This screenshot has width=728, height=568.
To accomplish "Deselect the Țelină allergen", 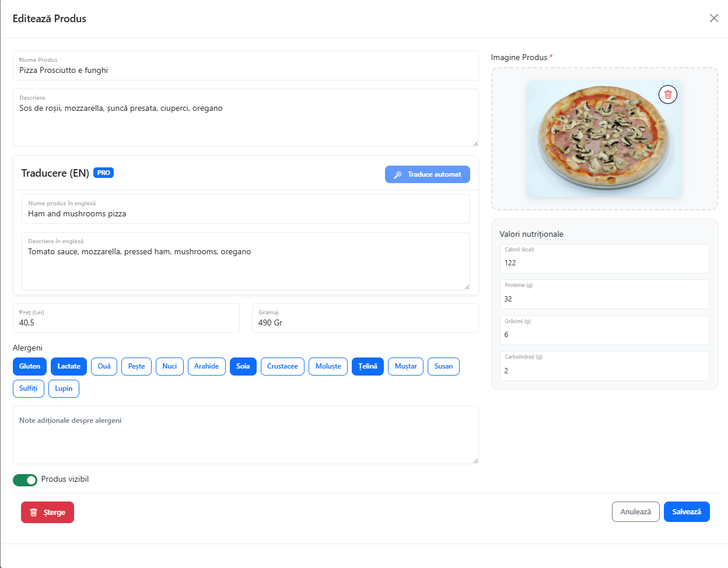I will 367,366.
